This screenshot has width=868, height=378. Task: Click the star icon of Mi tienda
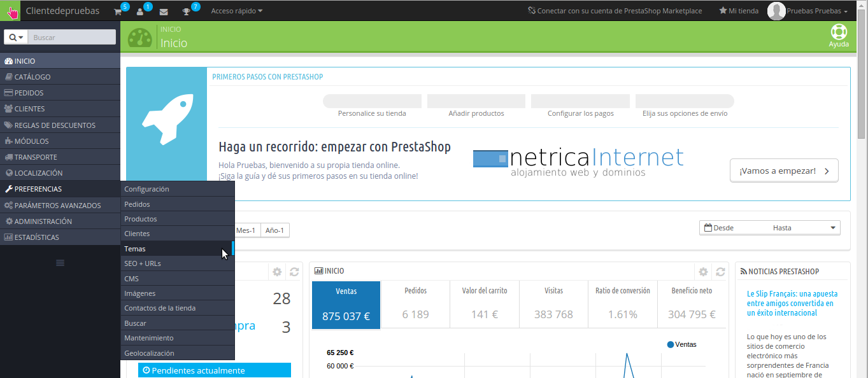pyautogui.click(x=723, y=11)
